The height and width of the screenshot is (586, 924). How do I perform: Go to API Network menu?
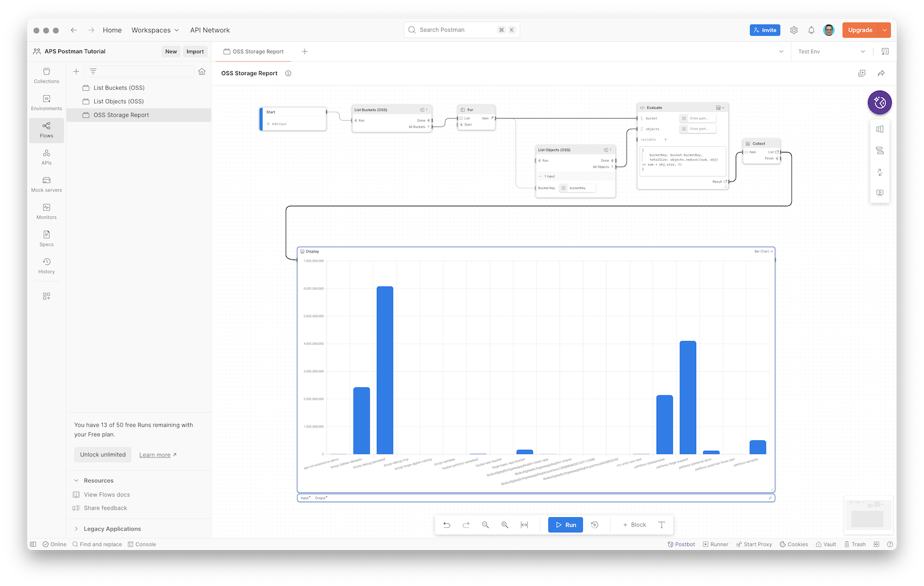210,30
